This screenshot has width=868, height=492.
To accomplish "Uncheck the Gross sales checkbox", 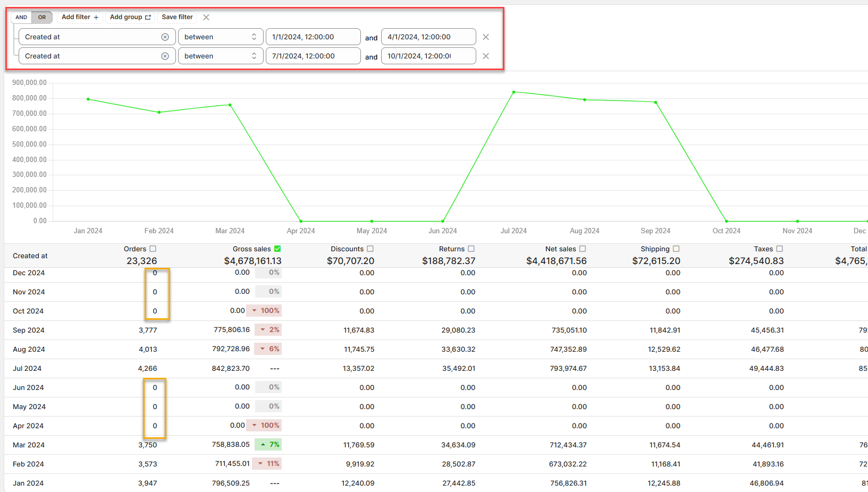I will click(x=277, y=249).
